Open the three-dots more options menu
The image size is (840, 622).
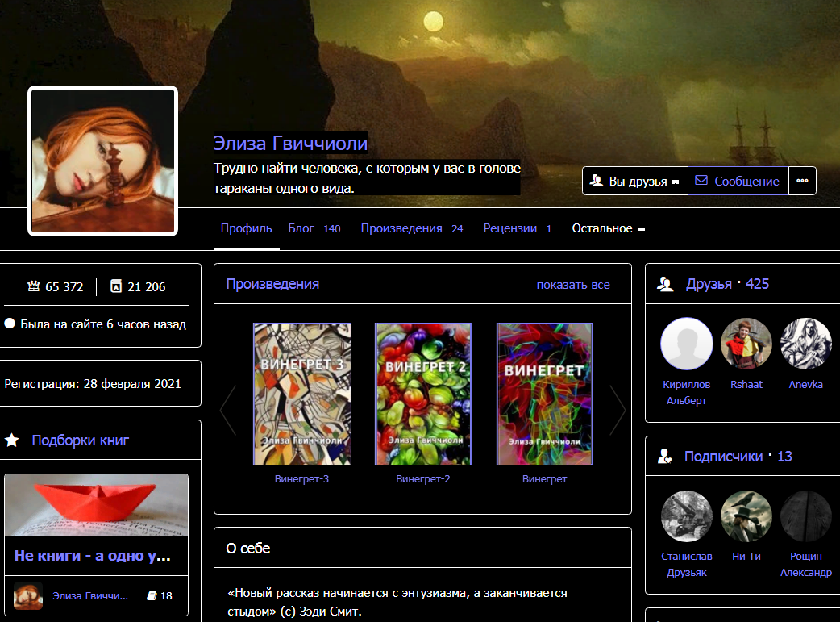pyautogui.click(x=802, y=181)
